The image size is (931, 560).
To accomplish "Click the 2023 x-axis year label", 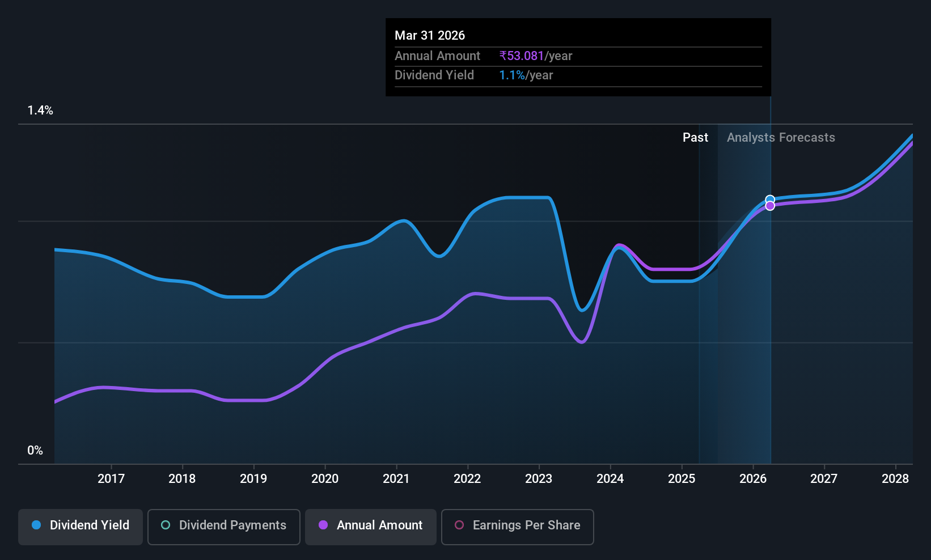I will point(539,478).
